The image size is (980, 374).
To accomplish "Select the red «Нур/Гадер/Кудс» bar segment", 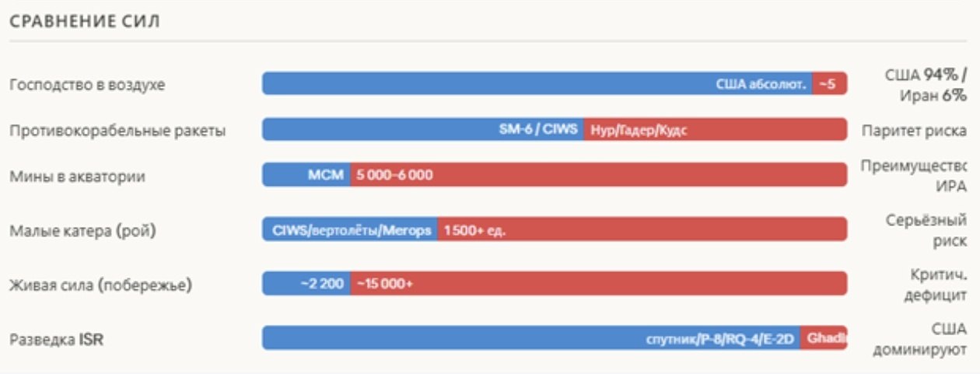I will (714, 130).
